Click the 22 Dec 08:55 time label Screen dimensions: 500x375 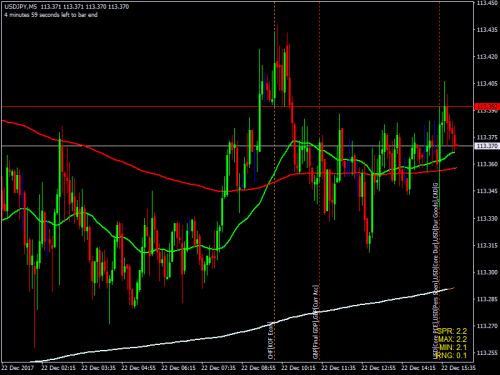click(258, 368)
